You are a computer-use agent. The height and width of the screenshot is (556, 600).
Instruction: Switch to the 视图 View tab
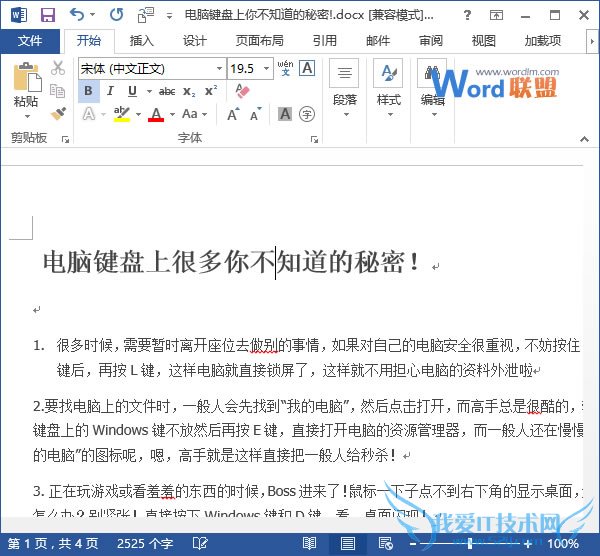coord(483,41)
